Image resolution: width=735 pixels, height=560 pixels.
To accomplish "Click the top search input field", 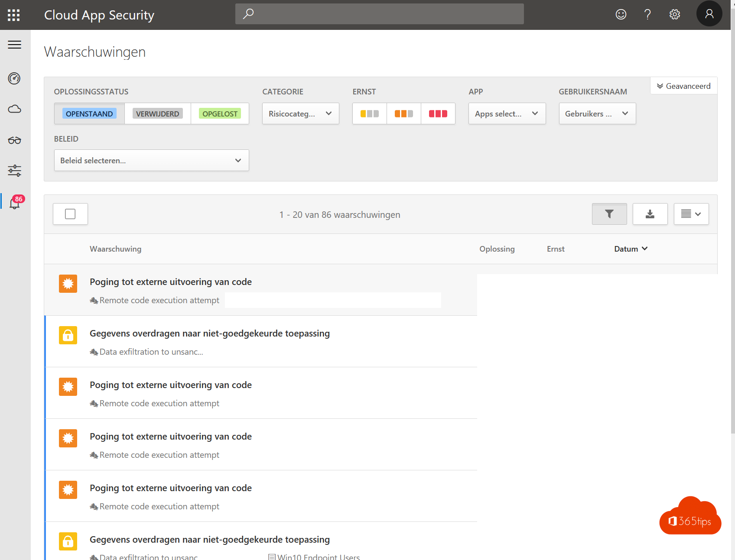I will click(379, 14).
